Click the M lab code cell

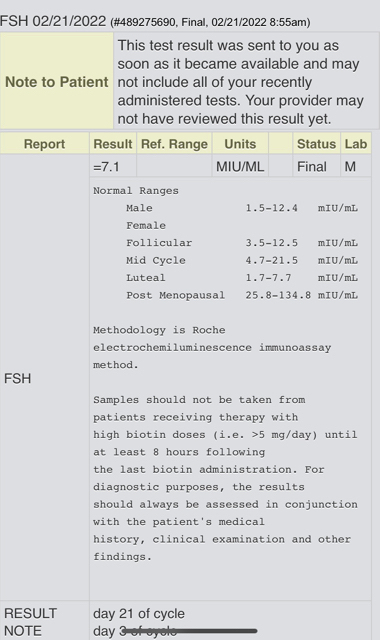tap(350, 167)
